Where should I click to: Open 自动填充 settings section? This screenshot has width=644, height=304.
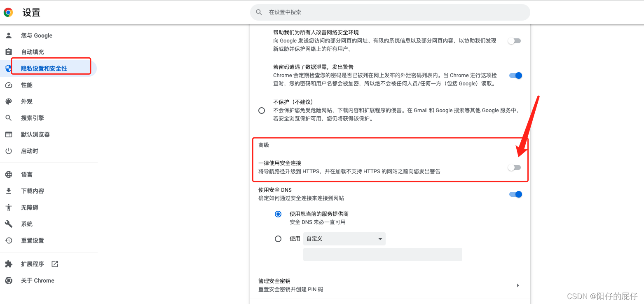[x=48, y=52]
